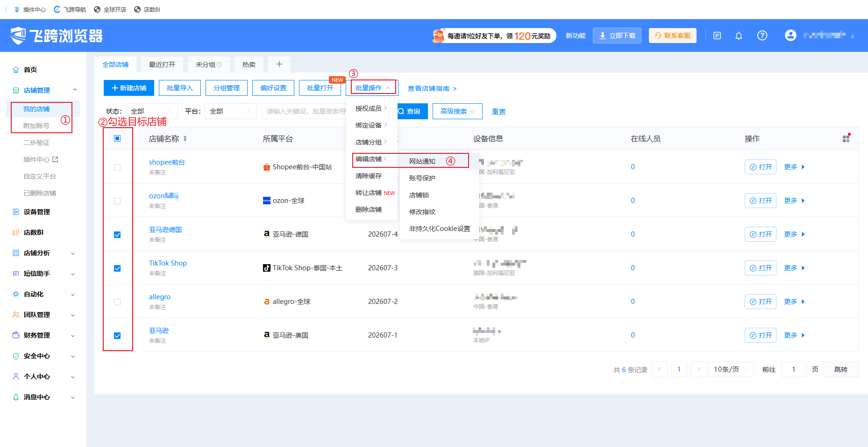Uncheck the 亚马逊德国 row checkbox

117,234
